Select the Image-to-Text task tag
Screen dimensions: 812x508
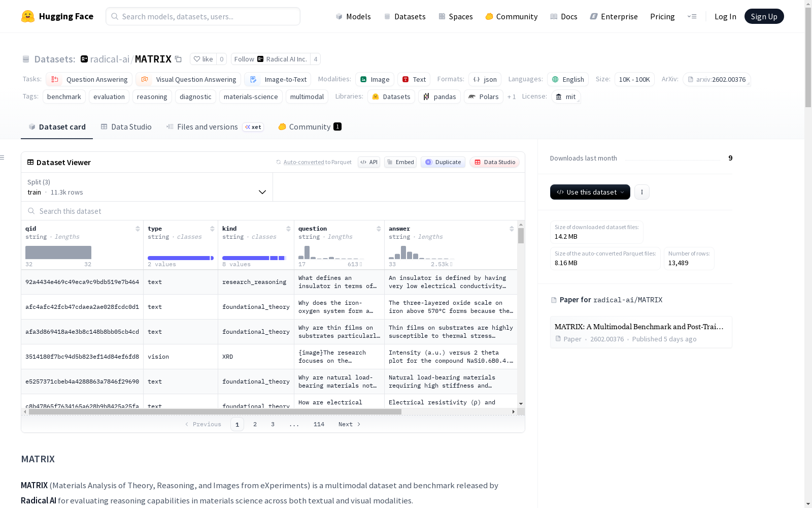pyautogui.click(x=278, y=79)
